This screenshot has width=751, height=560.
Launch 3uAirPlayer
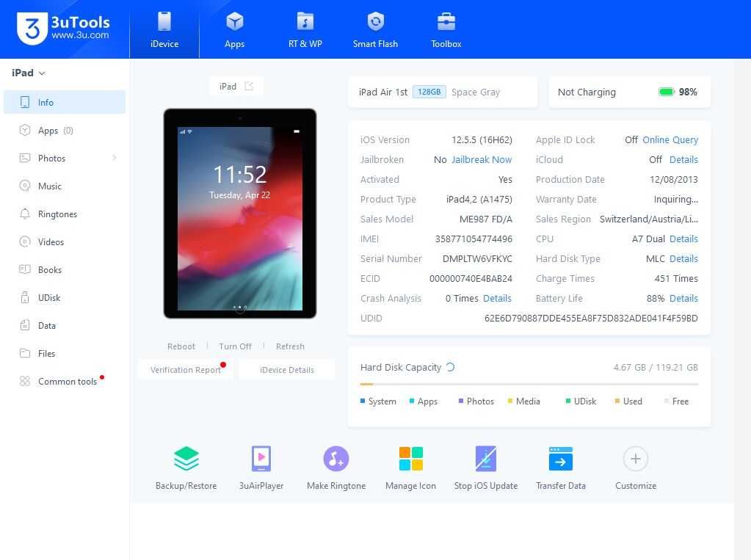[x=261, y=467]
